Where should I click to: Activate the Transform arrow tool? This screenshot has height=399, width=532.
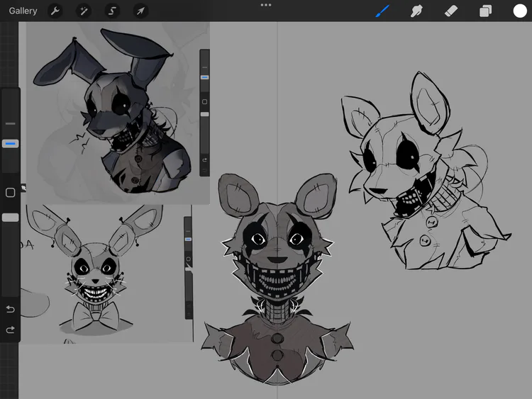(x=140, y=11)
